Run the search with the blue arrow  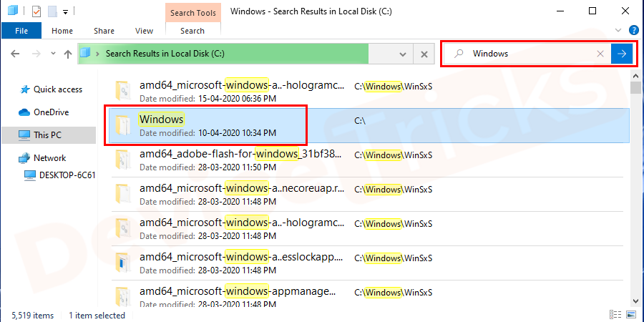pos(623,54)
